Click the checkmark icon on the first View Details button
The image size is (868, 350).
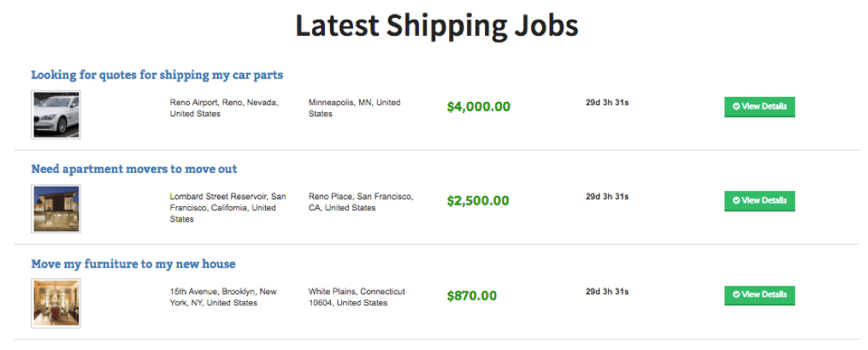[736, 106]
